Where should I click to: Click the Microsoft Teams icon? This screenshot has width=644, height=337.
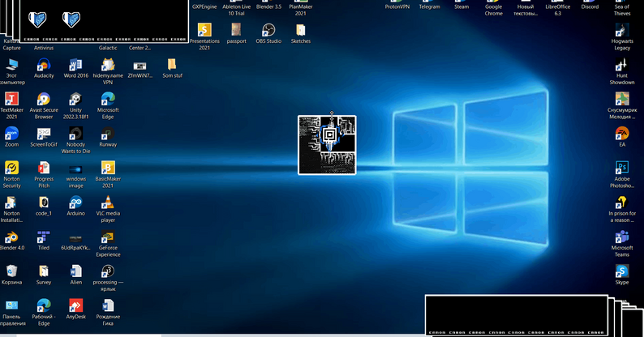tap(622, 237)
